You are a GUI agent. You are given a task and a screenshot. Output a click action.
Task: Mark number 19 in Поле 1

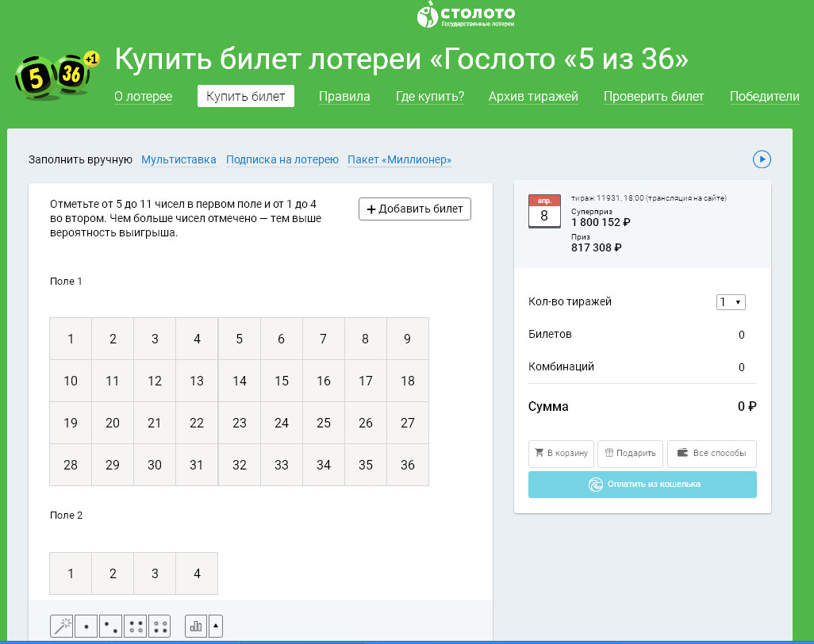point(71,423)
